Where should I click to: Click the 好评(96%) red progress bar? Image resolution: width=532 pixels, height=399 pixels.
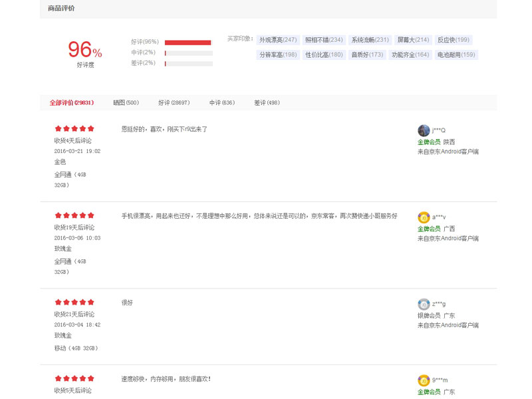[x=188, y=43]
